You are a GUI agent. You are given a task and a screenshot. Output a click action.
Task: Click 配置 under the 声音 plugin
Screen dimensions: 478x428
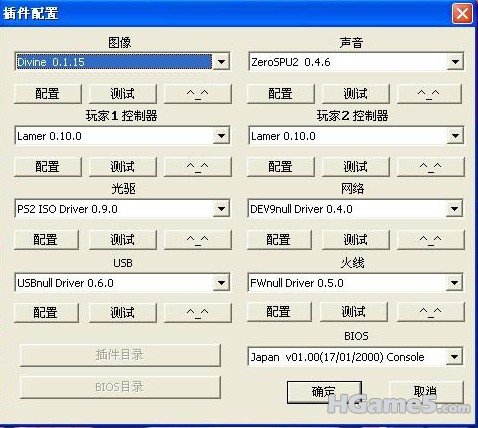[280, 94]
